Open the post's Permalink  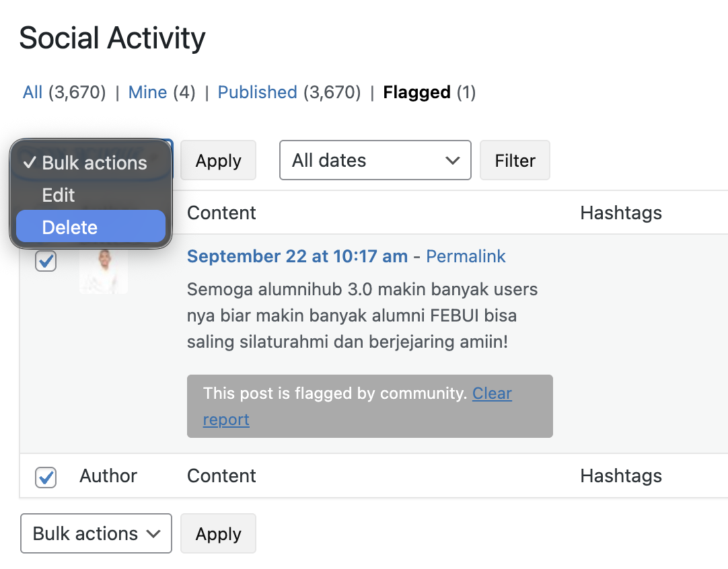[466, 256]
